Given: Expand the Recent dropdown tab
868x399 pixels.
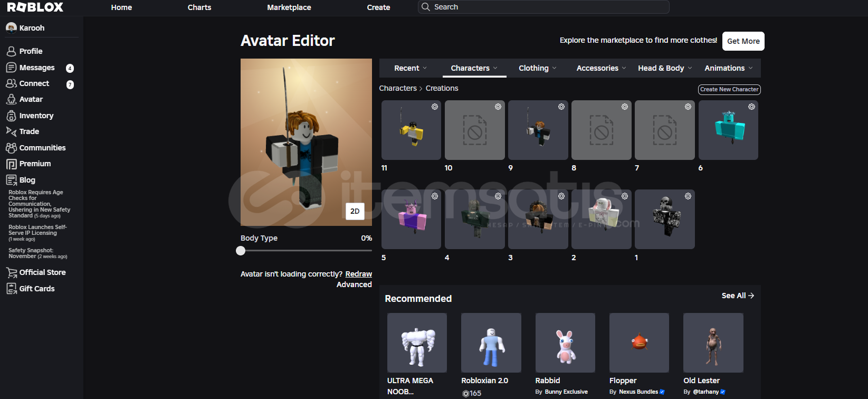Looking at the screenshot, I should (x=410, y=68).
